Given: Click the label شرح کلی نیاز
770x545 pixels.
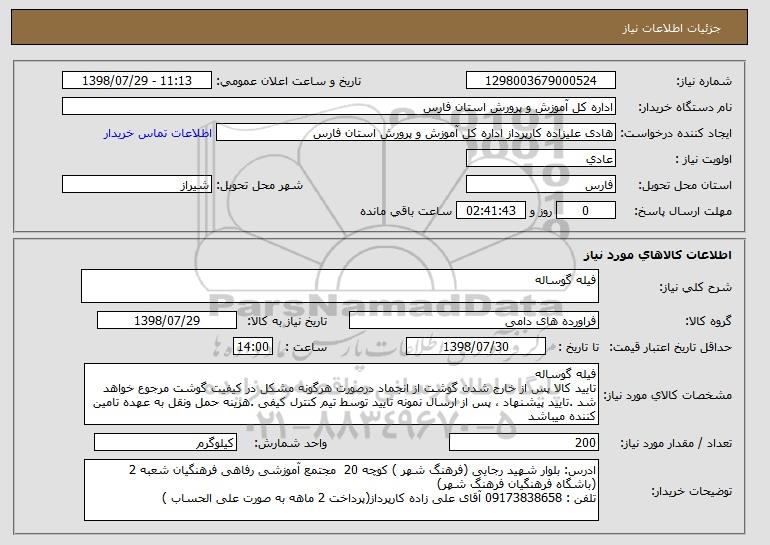Looking at the screenshot, I should tap(695, 287).
